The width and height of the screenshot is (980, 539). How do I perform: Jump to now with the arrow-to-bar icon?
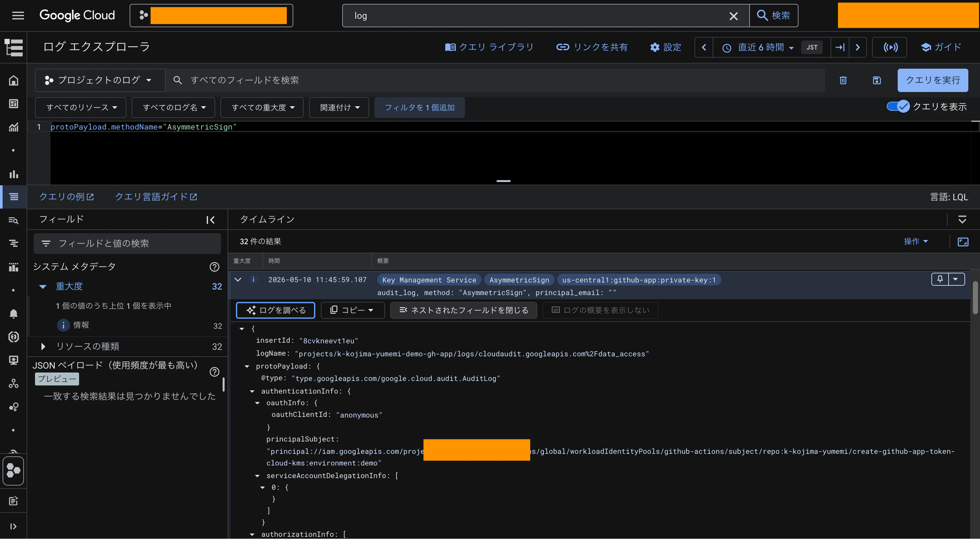[840, 47]
